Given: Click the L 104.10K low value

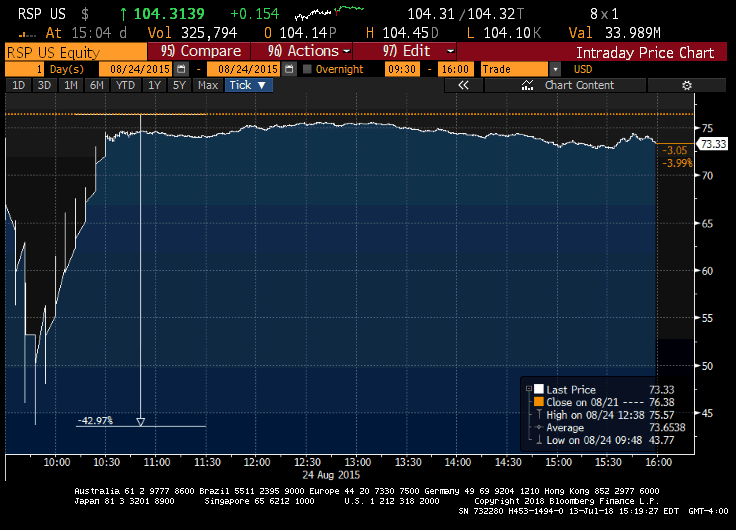Looking at the screenshot, I should pos(504,33).
